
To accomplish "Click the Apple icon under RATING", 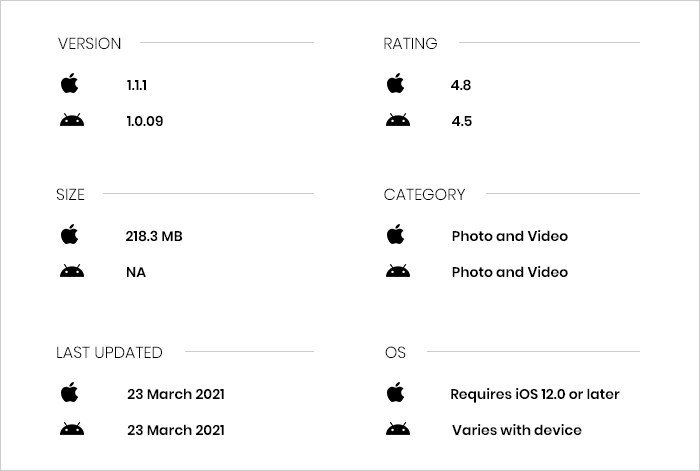I will [x=396, y=83].
